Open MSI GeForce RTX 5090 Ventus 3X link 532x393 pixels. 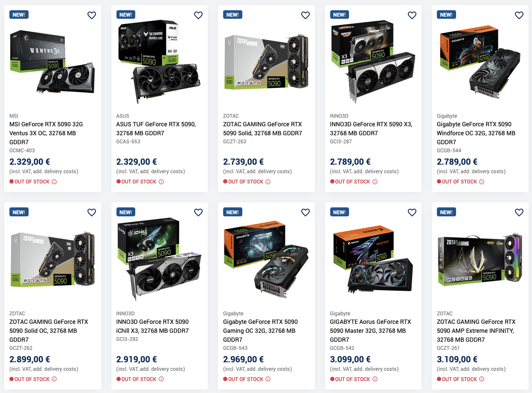point(46,133)
